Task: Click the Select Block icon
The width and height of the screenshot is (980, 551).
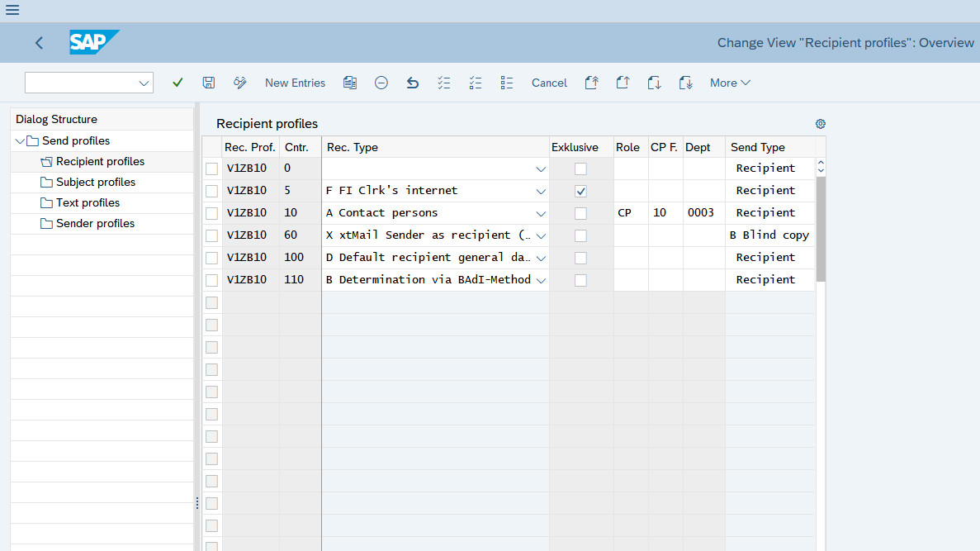Action: [x=475, y=83]
